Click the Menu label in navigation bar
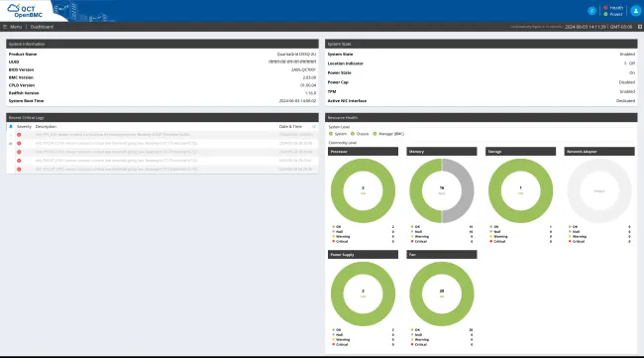Image resolution: width=644 pixels, height=358 pixels. [x=16, y=27]
